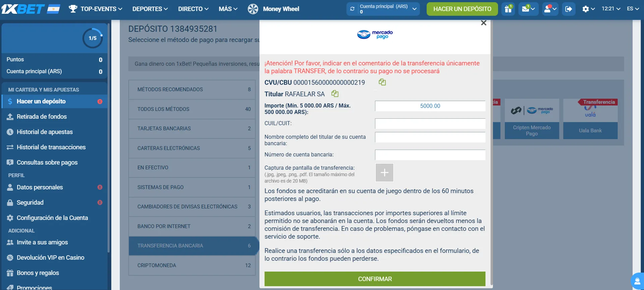644x290 pixels.
Task: Expand the MÁS menu
Action: point(228,9)
